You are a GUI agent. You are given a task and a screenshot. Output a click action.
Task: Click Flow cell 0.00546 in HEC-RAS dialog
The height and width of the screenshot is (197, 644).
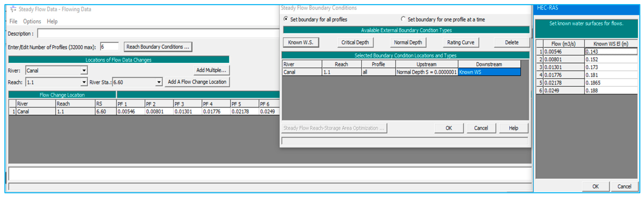[x=564, y=52]
